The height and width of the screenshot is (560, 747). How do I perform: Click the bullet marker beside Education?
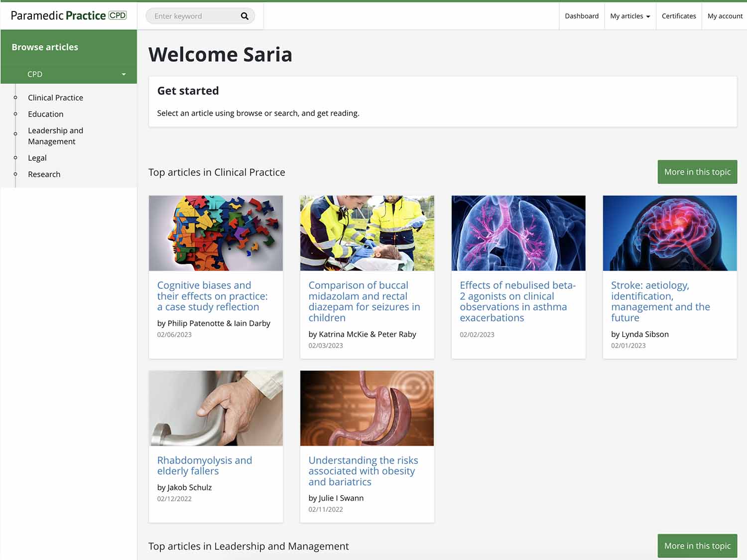click(x=15, y=114)
